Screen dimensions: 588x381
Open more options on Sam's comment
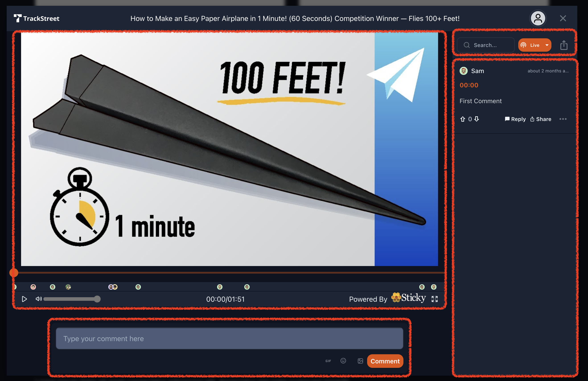coord(563,119)
